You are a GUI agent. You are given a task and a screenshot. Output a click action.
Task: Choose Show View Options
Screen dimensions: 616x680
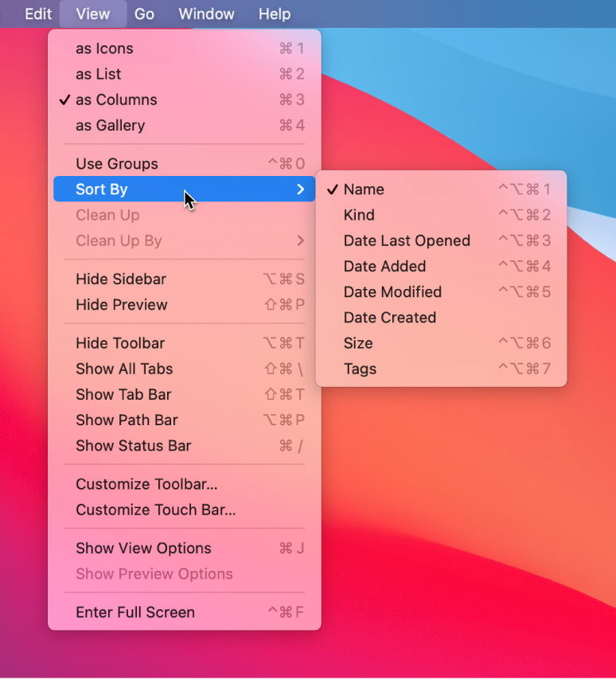click(x=184, y=549)
